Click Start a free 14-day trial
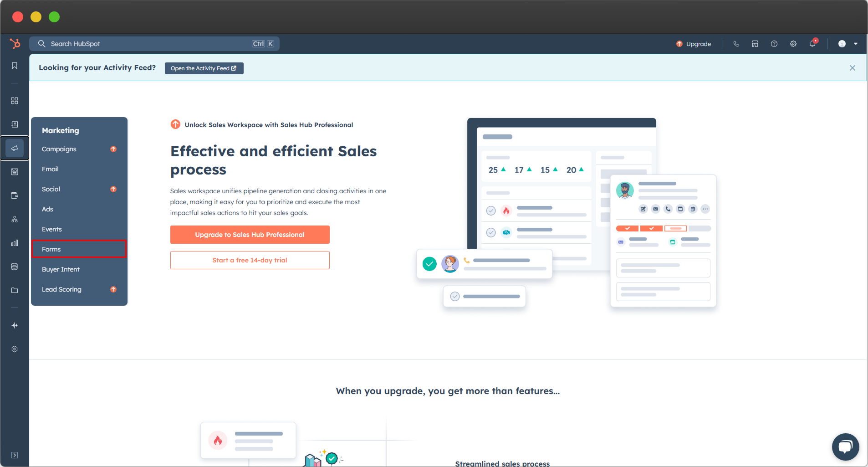 click(250, 260)
